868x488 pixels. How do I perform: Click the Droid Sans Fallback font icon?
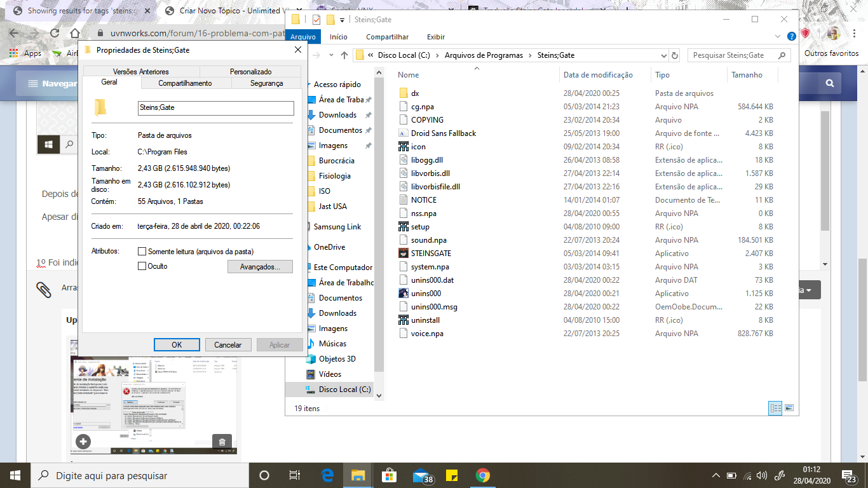tap(403, 133)
